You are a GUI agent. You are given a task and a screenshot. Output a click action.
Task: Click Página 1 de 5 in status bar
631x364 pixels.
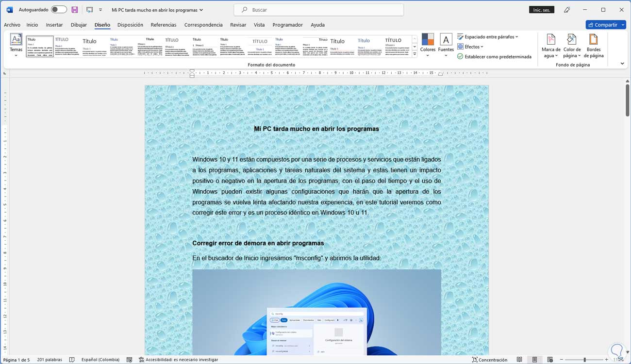[x=17, y=360]
